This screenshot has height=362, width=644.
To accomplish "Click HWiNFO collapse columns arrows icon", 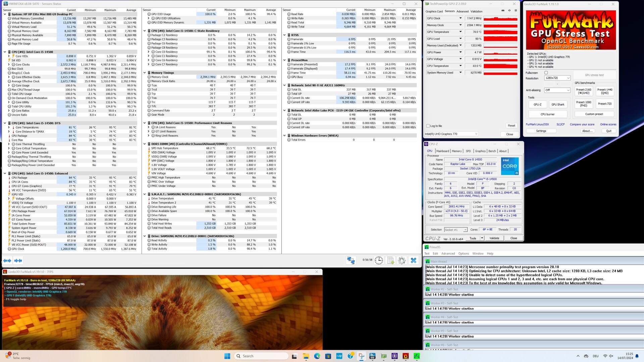I will (18, 260).
